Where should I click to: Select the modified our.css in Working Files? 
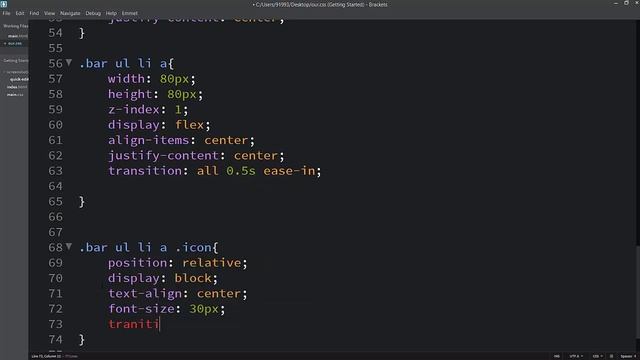15,43
